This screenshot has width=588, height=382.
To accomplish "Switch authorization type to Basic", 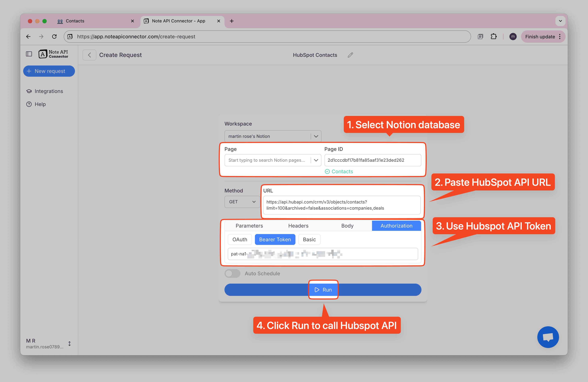I will pyautogui.click(x=309, y=239).
